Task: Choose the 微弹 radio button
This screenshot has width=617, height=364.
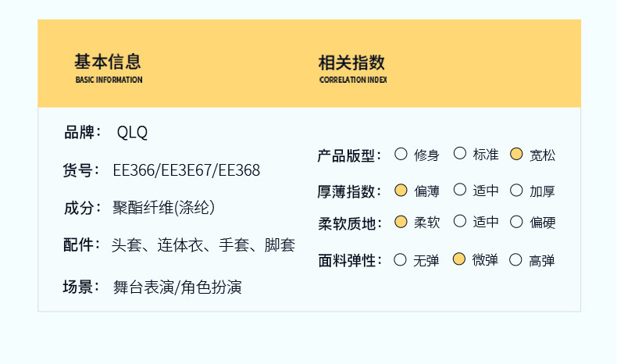Action: pos(460,259)
